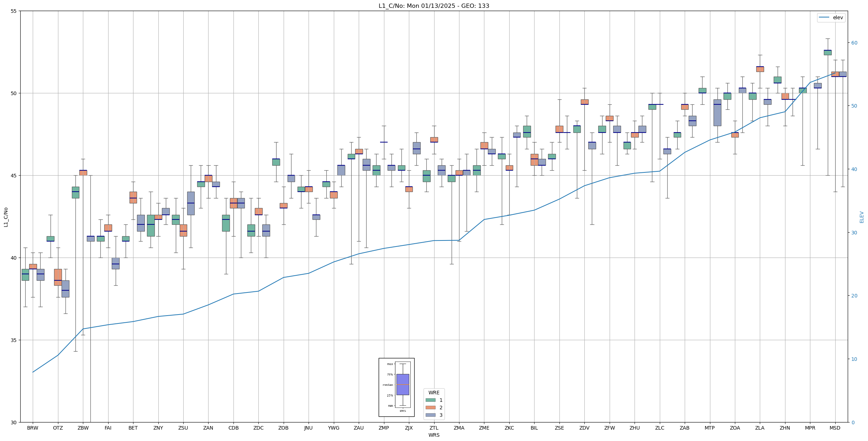Image resolution: width=868 pixels, height=441 pixels.
Task: Click the chart title L1_C/No GEO: 133
Action: (433, 6)
